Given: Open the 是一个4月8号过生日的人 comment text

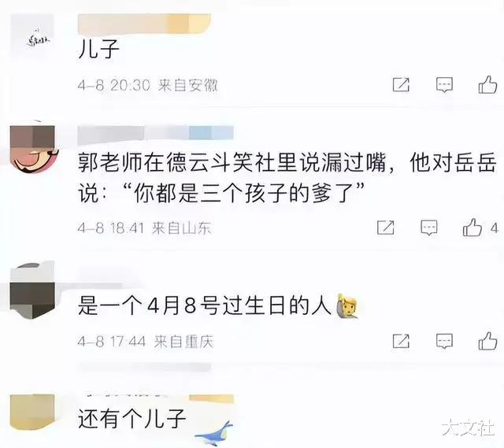Looking at the screenshot, I should (205, 305).
